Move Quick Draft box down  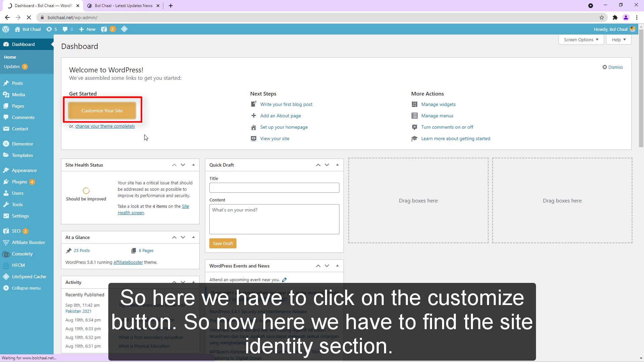point(327,165)
